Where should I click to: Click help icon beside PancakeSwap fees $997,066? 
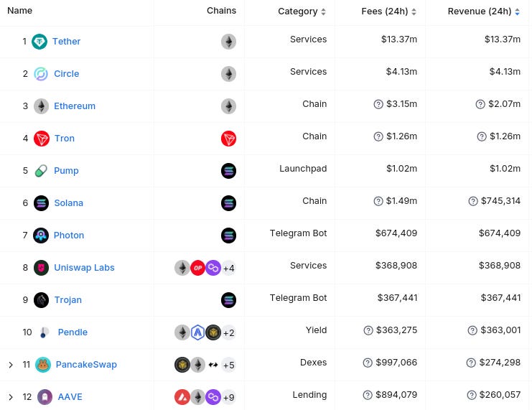click(368, 363)
